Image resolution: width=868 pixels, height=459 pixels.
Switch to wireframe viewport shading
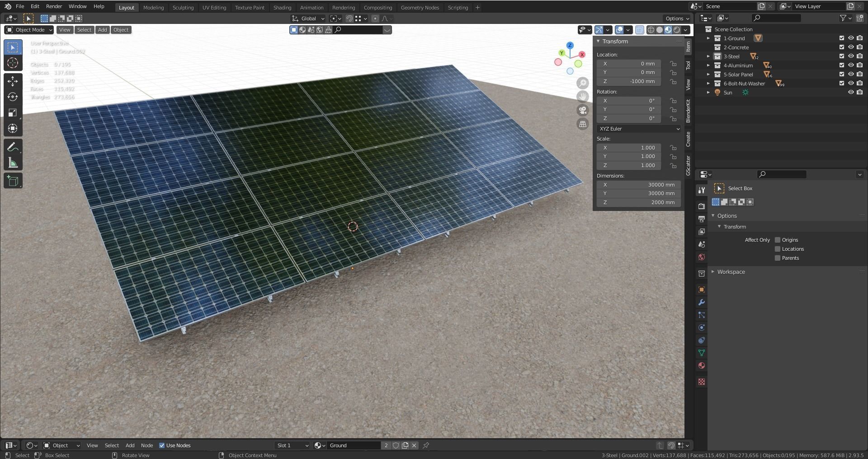[x=651, y=30]
